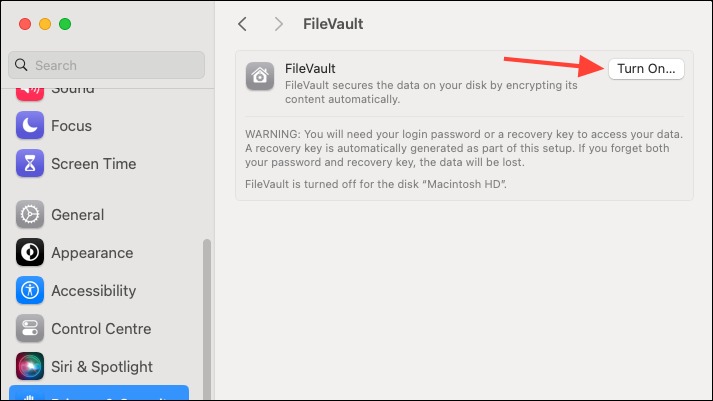Open the highlighted Privacy & Security item
This screenshot has width=713, height=401.
(99, 393)
